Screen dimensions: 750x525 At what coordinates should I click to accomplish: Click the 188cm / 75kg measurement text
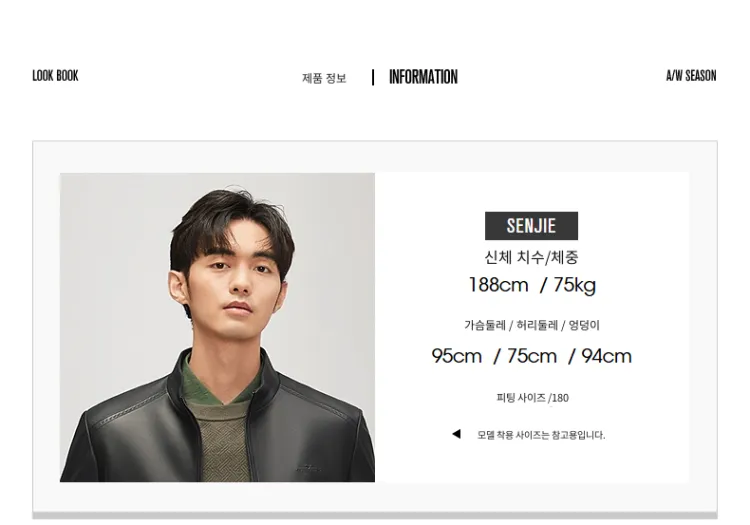click(x=532, y=285)
